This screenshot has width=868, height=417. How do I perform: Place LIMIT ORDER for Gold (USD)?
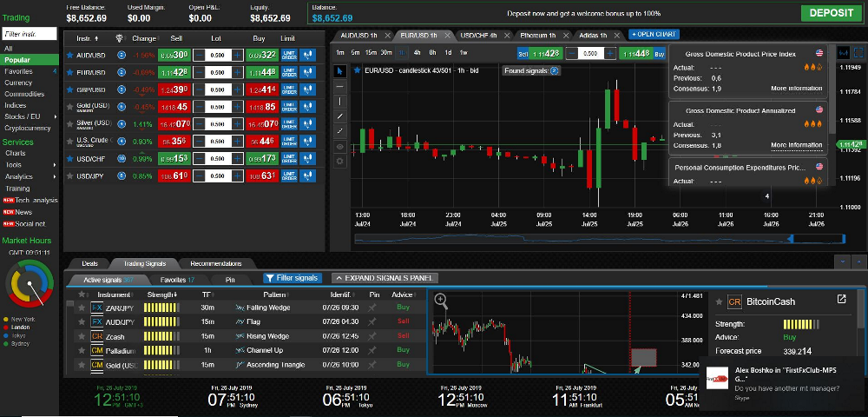[290, 107]
